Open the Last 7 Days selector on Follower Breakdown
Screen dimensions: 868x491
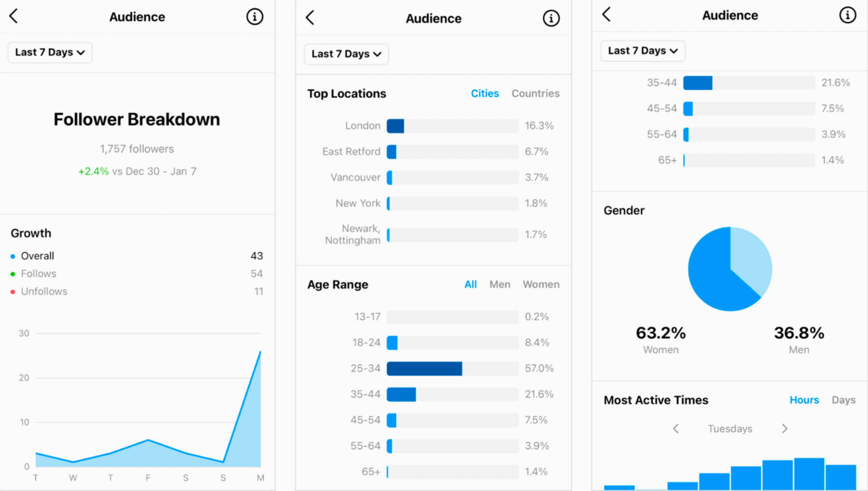pyautogui.click(x=50, y=52)
